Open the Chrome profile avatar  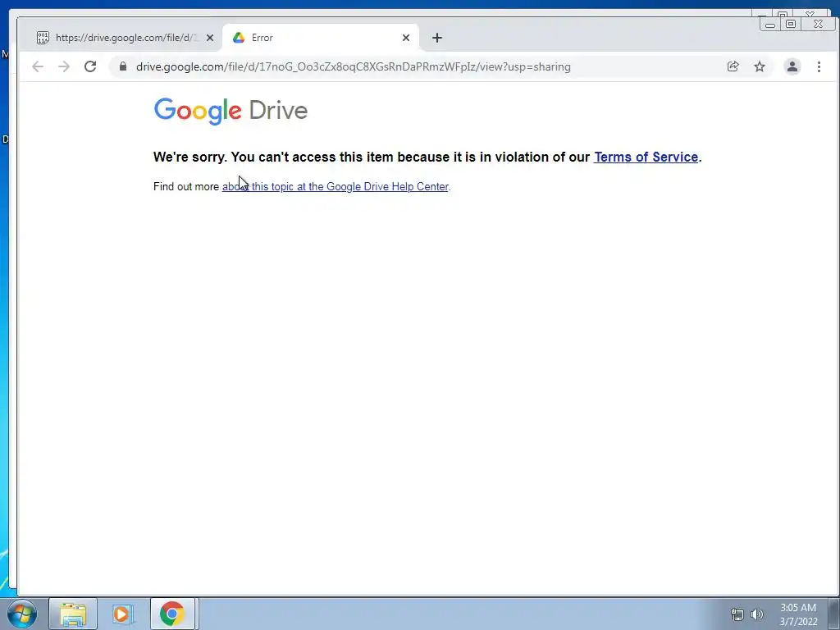pyautogui.click(x=792, y=66)
